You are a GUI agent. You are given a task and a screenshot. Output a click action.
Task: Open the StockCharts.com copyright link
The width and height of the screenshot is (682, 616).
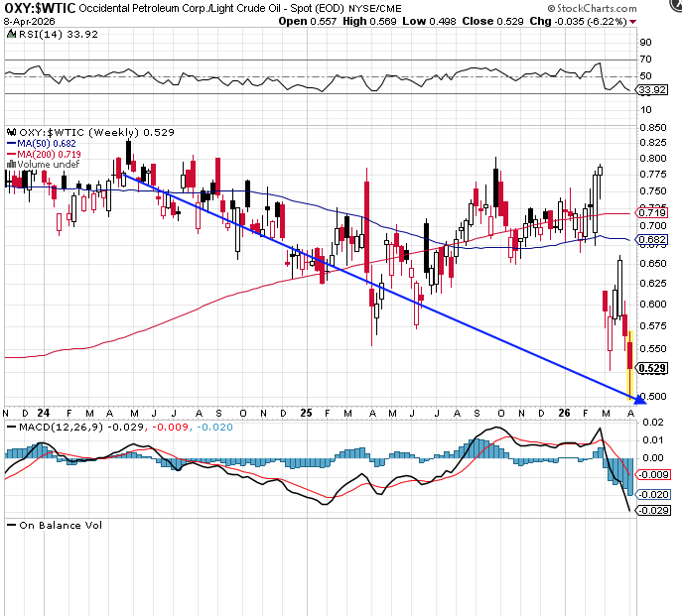click(592, 8)
